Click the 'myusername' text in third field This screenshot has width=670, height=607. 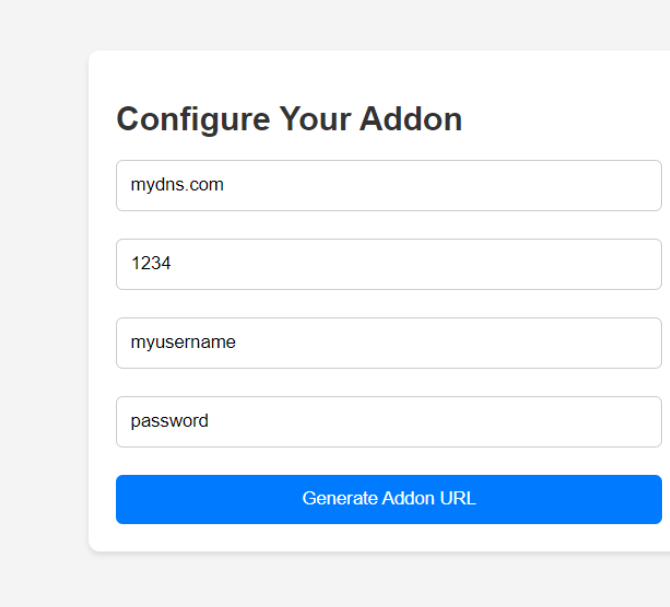pos(183,343)
